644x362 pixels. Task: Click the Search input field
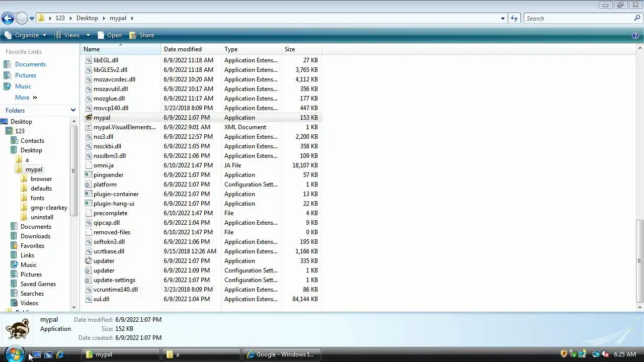click(x=578, y=18)
